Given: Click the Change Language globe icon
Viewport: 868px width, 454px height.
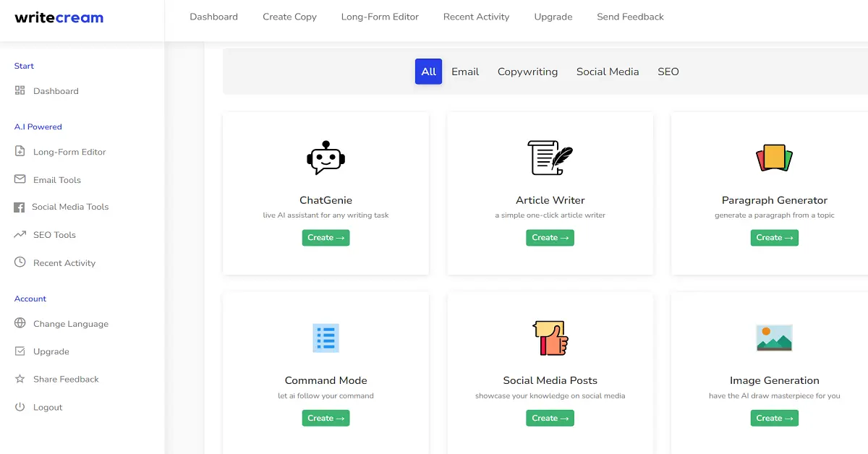Looking at the screenshot, I should tap(20, 323).
